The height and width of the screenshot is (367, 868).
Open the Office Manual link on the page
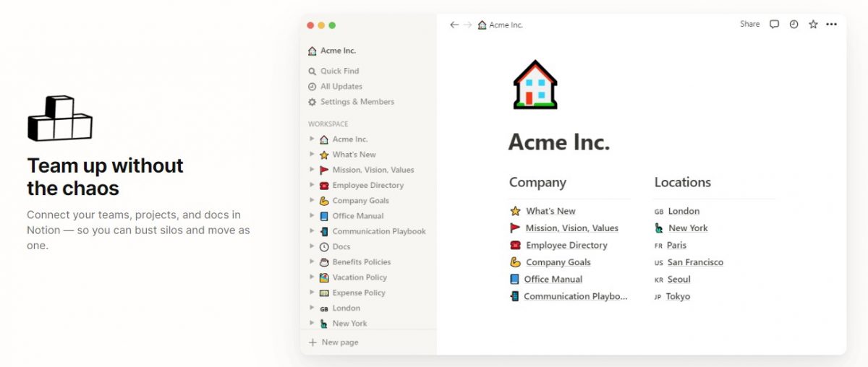point(553,280)
